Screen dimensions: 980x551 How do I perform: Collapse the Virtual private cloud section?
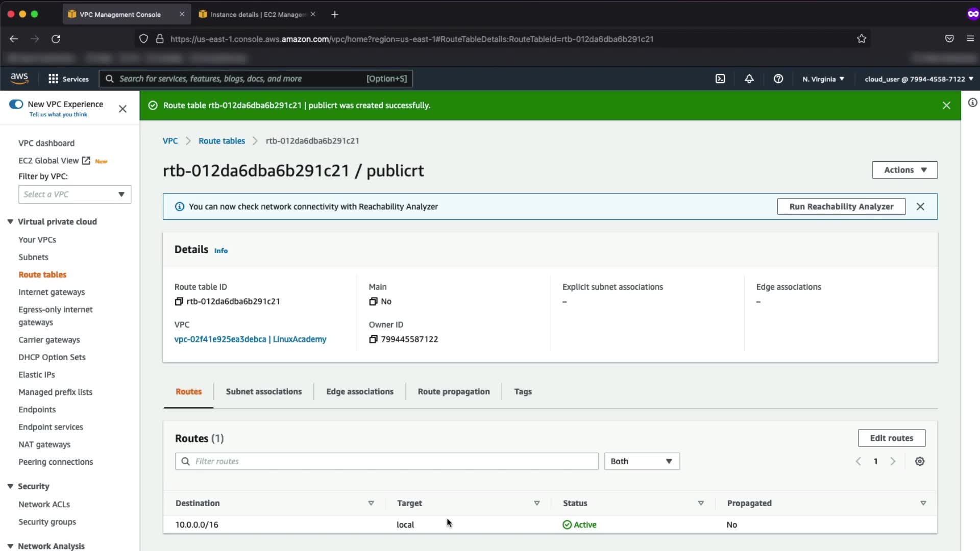tap(10, 221)
